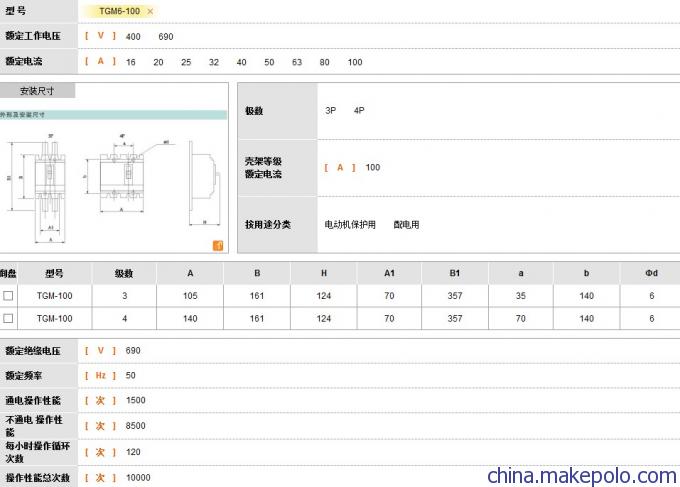680x487 pixels.
Task: Click powered operation value 1500
Action: 135,400
